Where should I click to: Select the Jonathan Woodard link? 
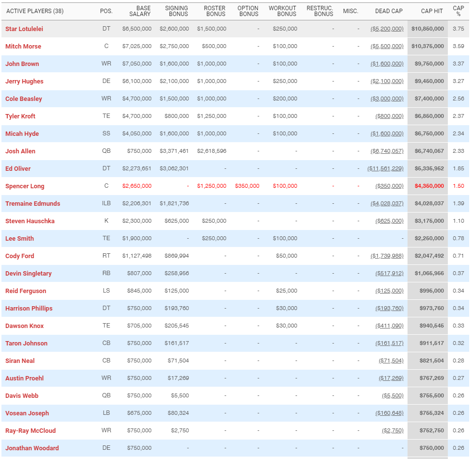tap(32, 448)
